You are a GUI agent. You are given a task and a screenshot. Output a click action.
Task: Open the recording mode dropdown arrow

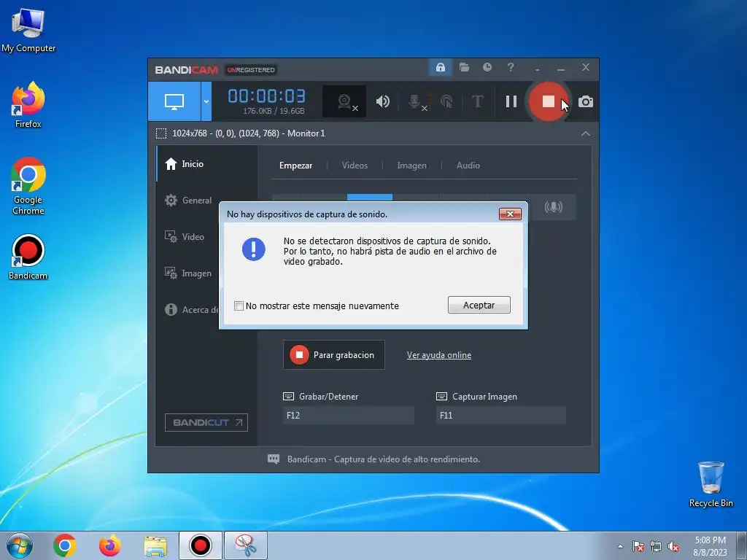(206, 101)
